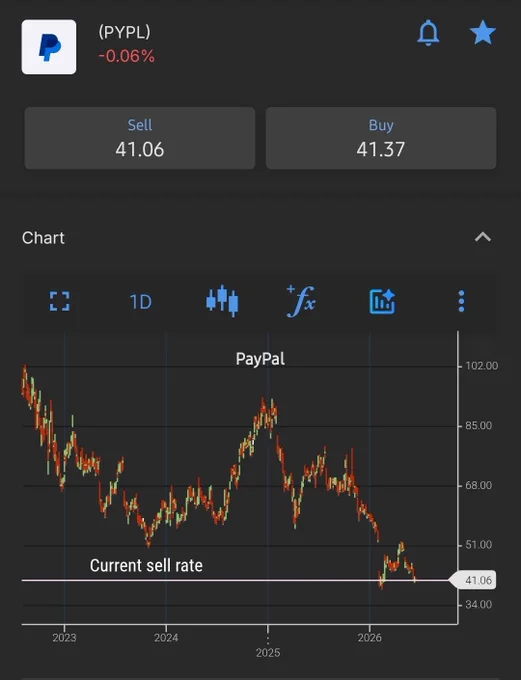Click the 2023 year label on axis

(64, 638)
